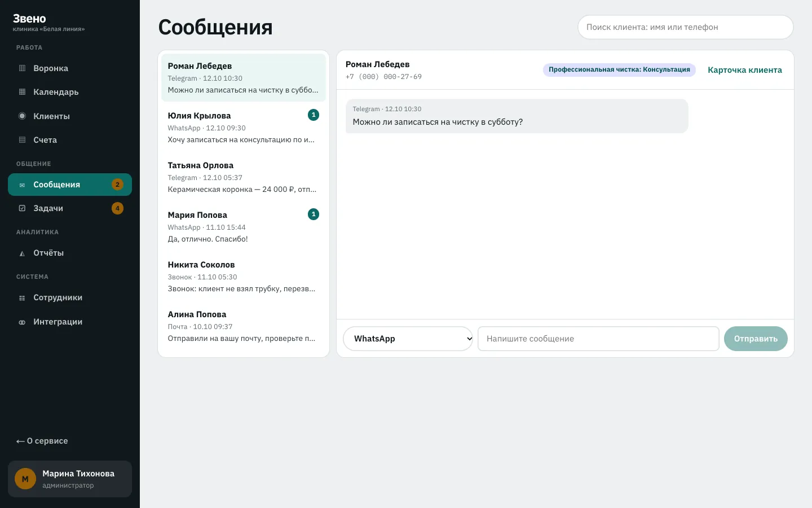Click the Звено logo title

pos(29,19)
